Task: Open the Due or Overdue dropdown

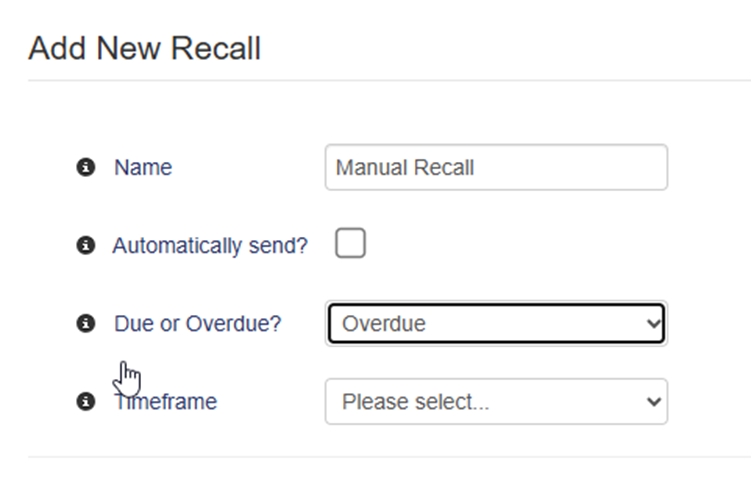Action: (496, 324)
